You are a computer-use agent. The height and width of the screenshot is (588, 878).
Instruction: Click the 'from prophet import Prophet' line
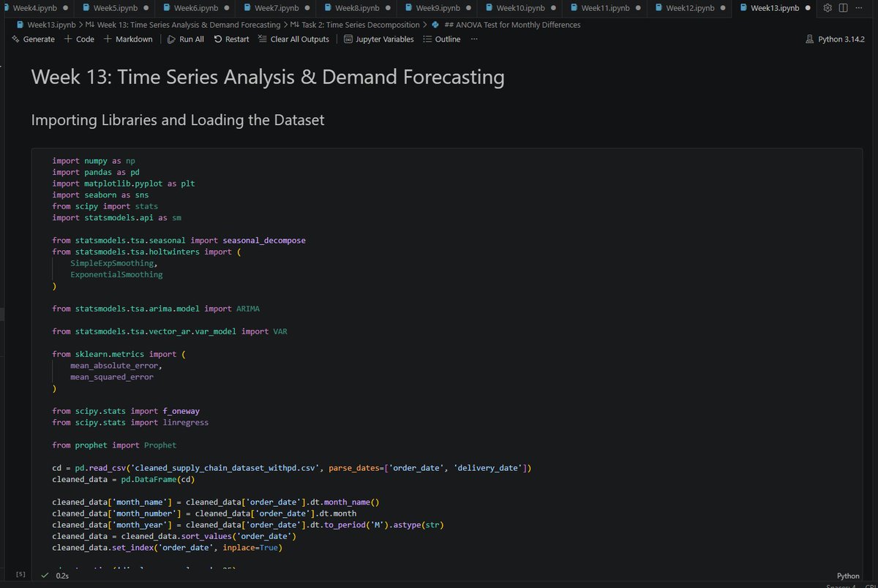[x=114, y=445]
